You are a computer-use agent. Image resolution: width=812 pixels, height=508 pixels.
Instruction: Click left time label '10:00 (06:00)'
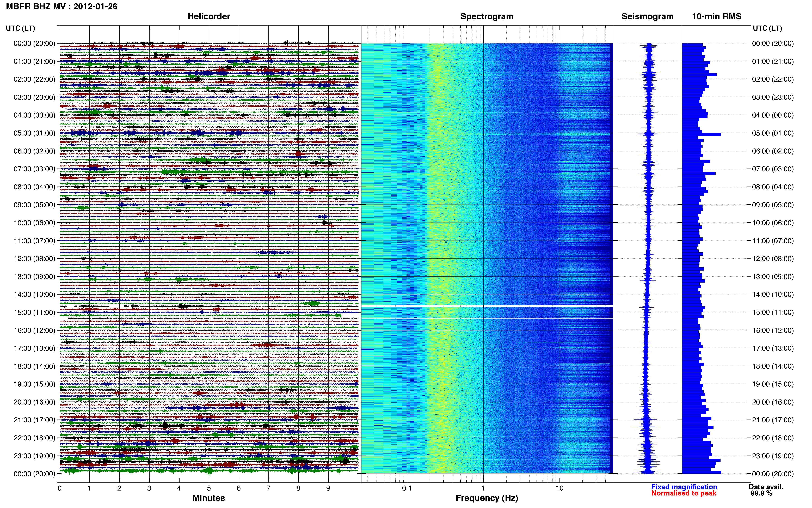[34, 223]
